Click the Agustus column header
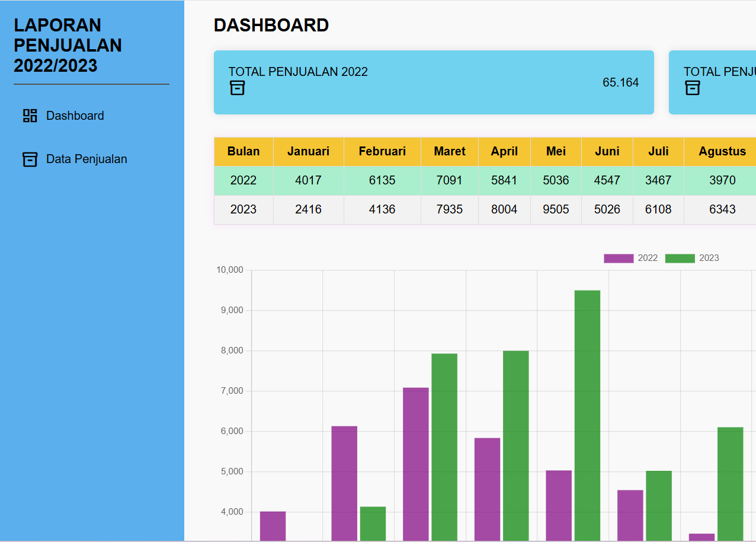The width and height of the screenshot is (756, 542). (x=722, y=151)
